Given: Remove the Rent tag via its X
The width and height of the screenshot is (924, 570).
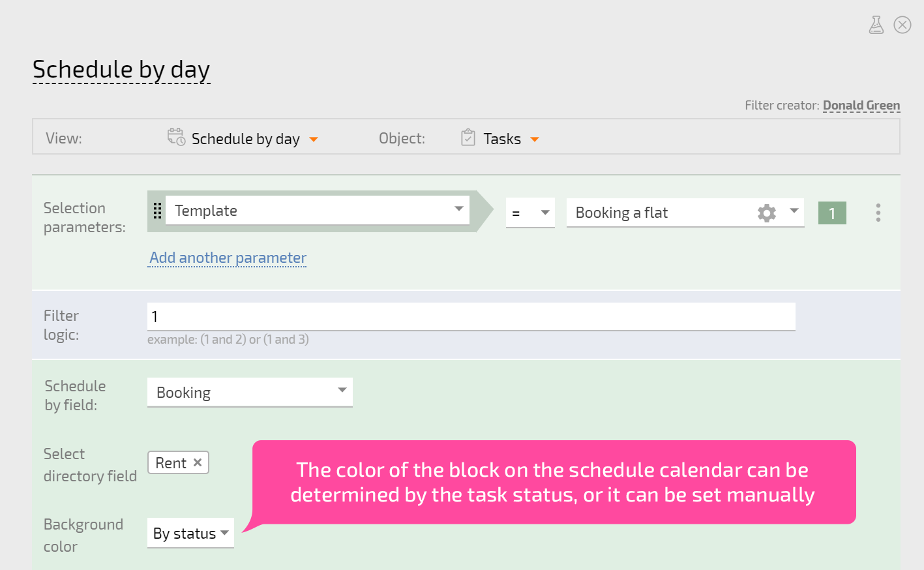Looking at the screenshot, I should click(x=198, y=462).
